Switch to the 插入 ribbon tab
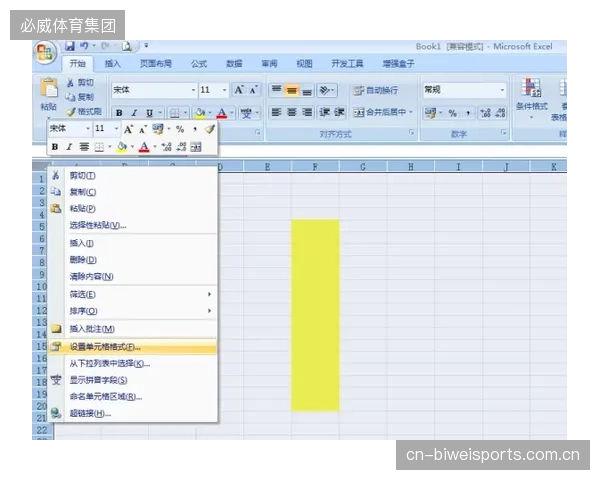This screenshot has width=600, height=480. tap(112, 64)
